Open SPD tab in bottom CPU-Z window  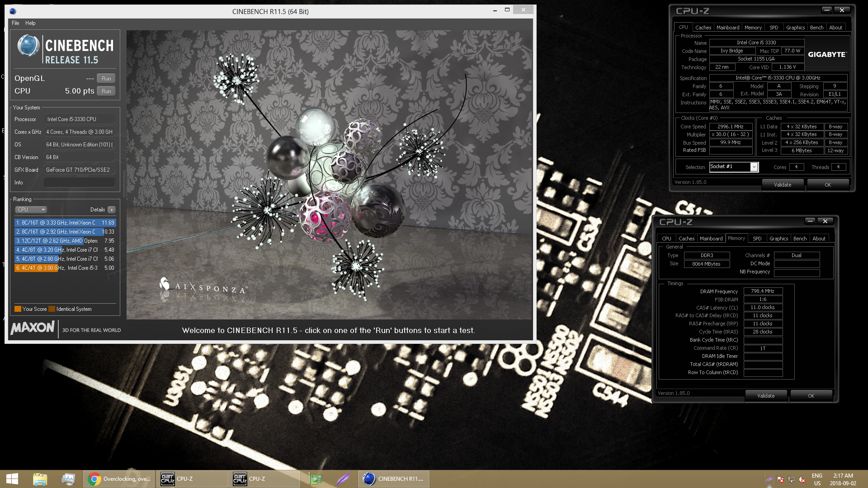(x=757, y=239)
